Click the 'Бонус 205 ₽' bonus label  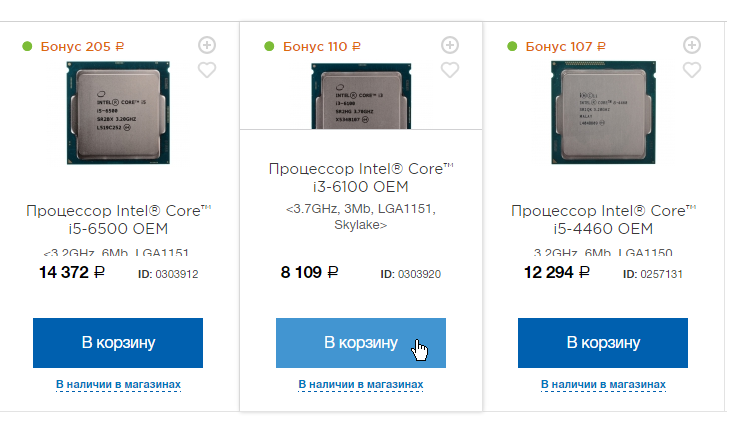click(x=82, y=46)
